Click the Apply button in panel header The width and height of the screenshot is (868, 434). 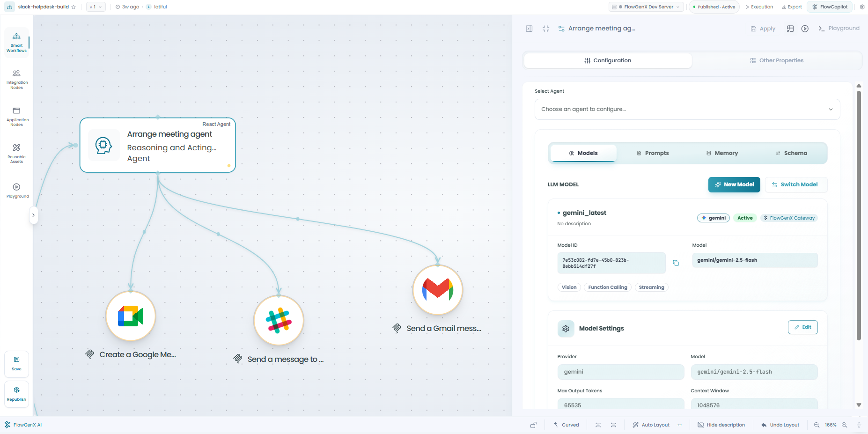click(763, 29)
